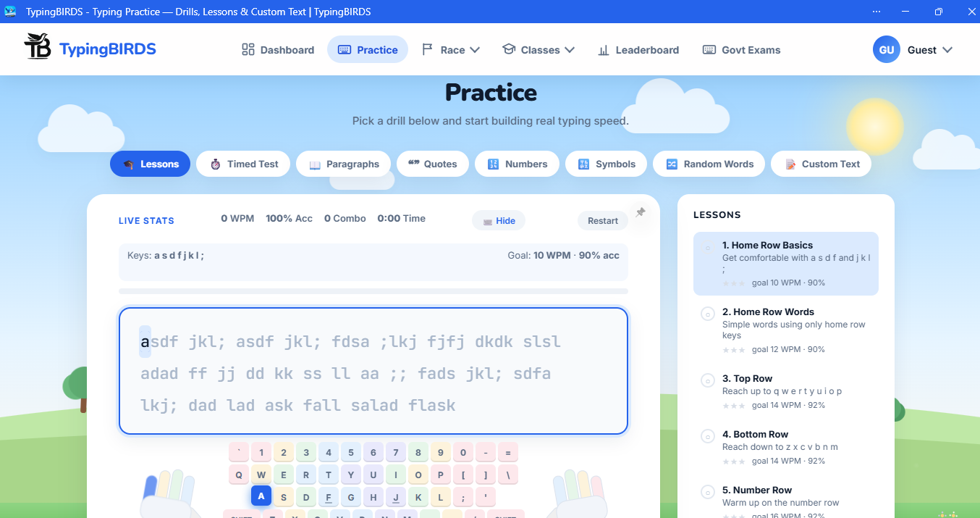This screenshot has width=980, height=518.
Task: Restart the current lesson
Action: [x=603, y=221]
